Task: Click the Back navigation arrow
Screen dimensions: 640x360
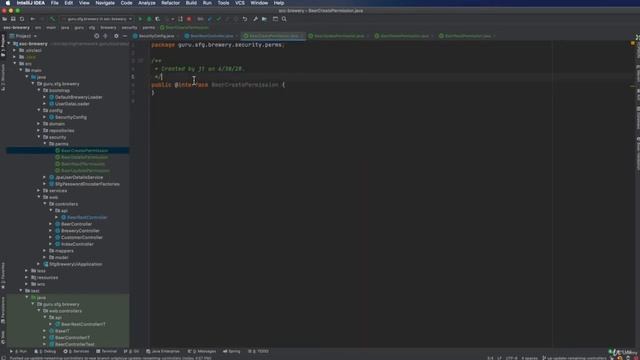Action: click(x=33, y=19)
